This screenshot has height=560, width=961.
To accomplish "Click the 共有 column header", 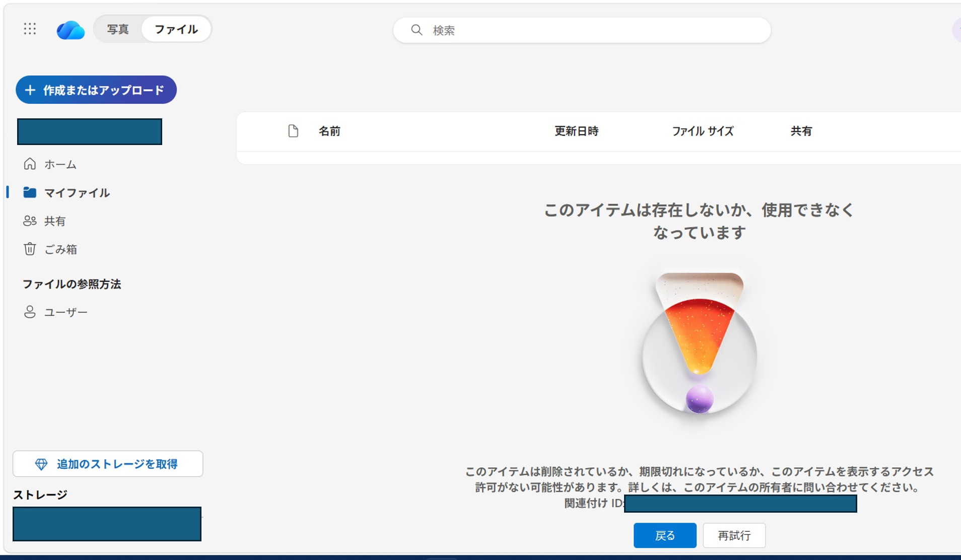I will click(x=801, y=131).
